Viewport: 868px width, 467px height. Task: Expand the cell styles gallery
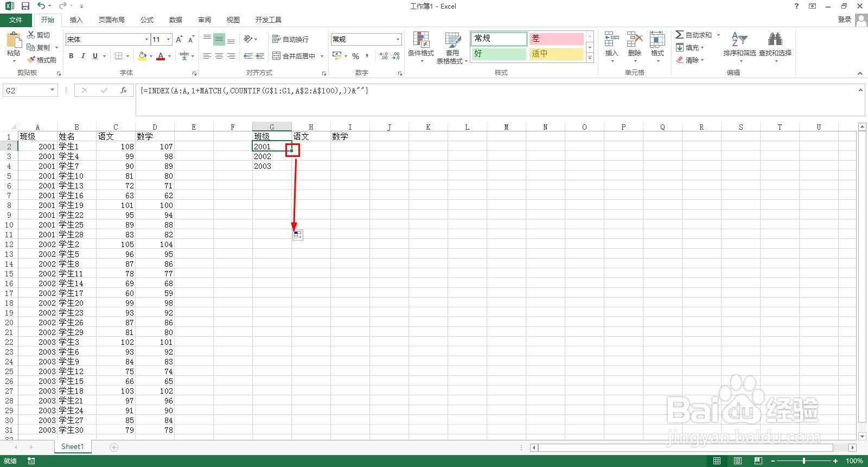[590, 58]
